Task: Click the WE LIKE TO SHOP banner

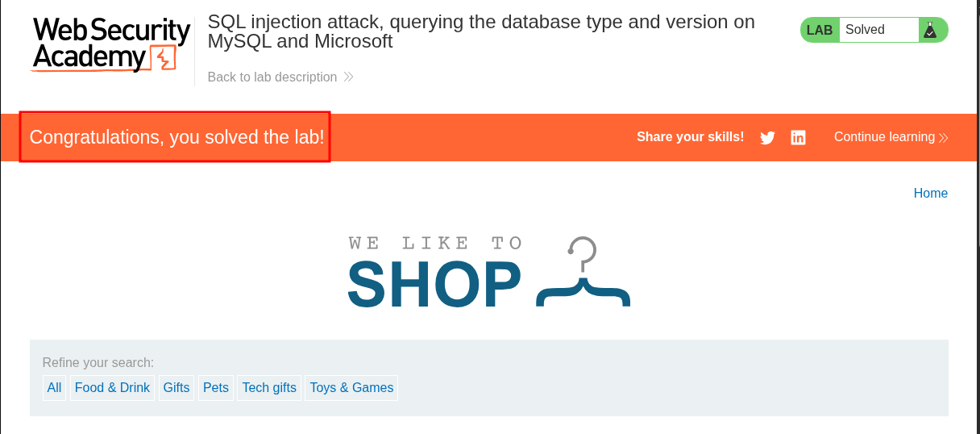Action: pos(435,273)
